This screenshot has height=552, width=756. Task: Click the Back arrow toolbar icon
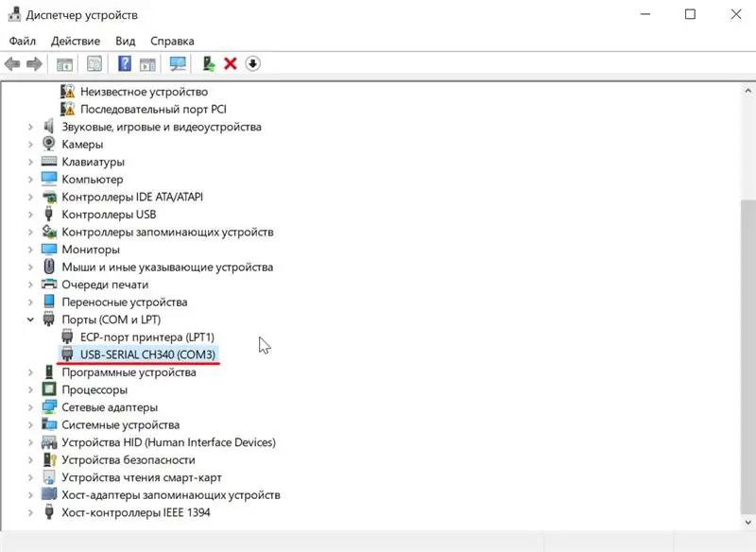point(12,63)
